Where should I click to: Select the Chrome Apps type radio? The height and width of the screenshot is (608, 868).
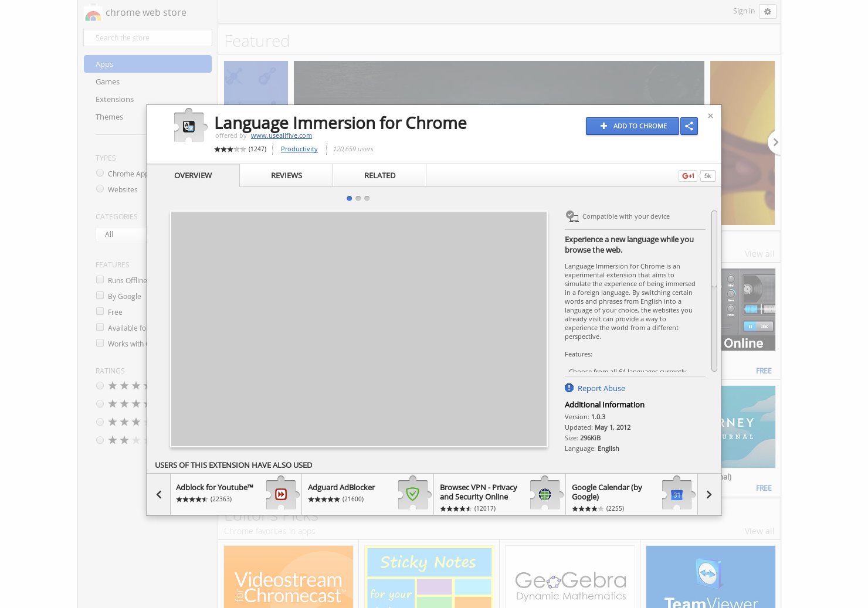click(100, 173)
